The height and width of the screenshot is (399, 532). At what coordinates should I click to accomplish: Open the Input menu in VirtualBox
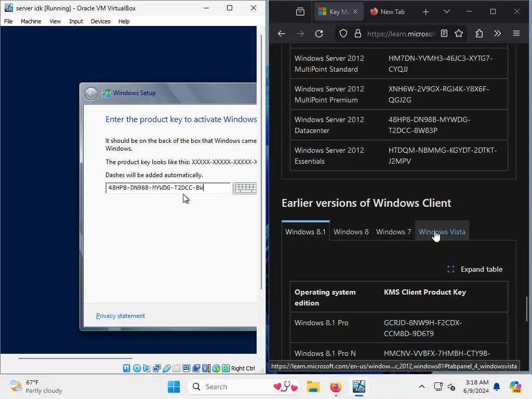click(76, 21)
